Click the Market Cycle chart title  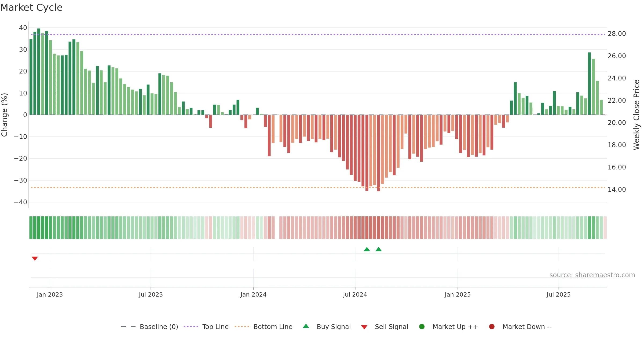31,8
